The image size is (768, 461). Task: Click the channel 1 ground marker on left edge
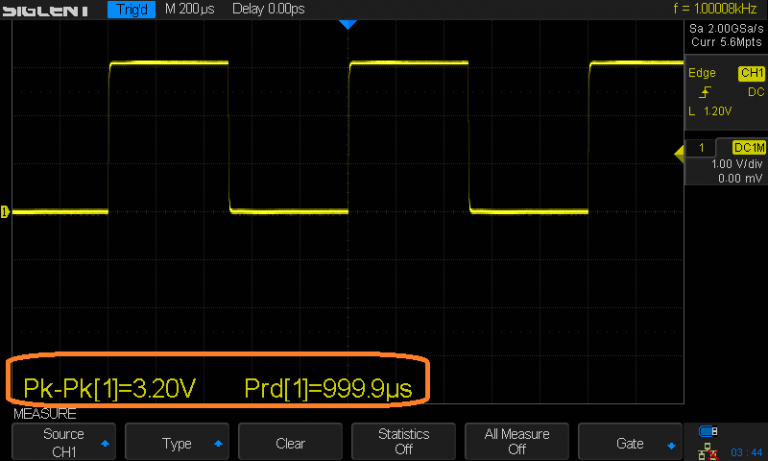tap(4, 211)
